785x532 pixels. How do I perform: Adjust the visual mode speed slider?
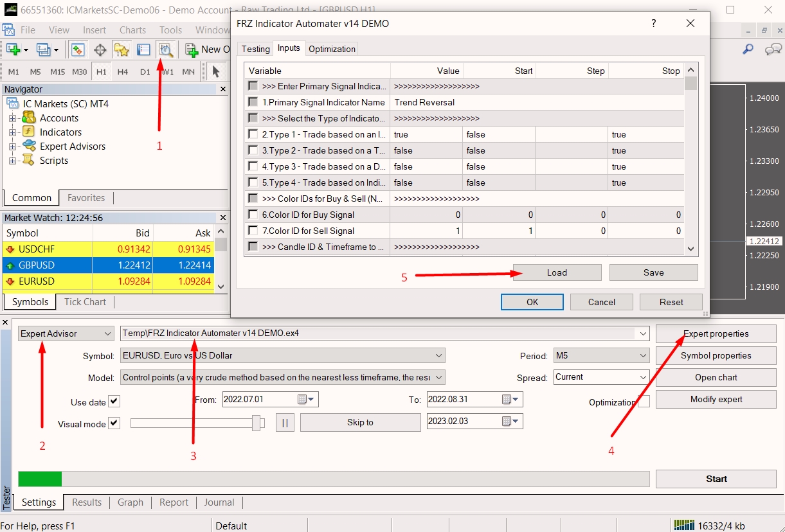click(257, 423)
